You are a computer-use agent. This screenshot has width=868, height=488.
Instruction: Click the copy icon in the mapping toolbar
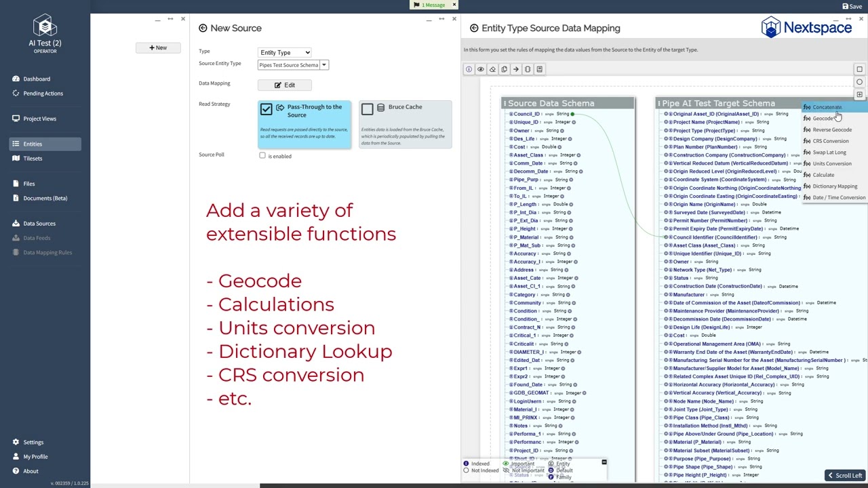(x=504, y=69)
